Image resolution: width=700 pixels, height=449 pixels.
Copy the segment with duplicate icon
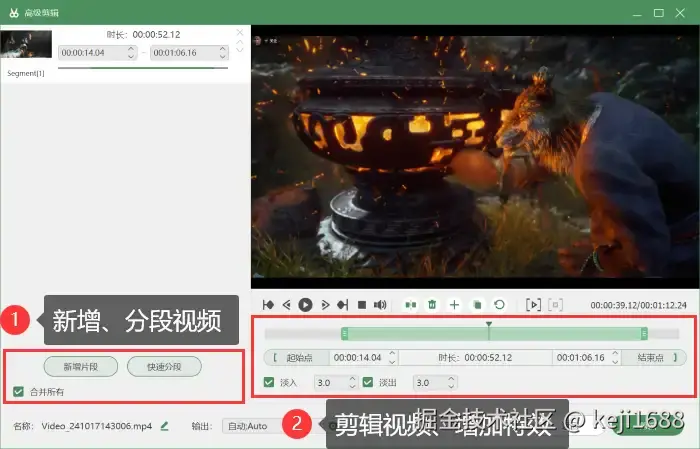coord(477,305)
